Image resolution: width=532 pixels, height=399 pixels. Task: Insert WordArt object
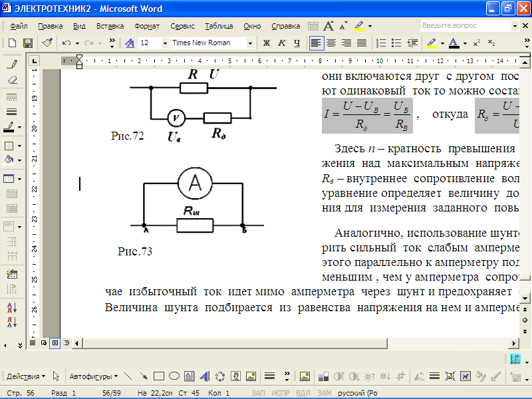[x=205, y=376]
